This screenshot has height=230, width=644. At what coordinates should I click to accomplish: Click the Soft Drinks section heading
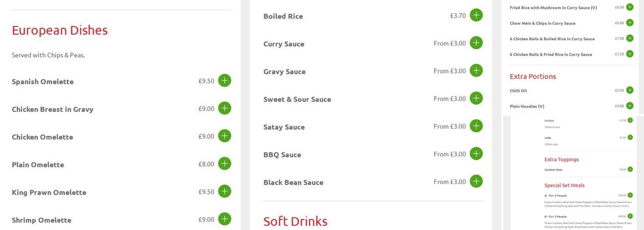click(295, 221)
